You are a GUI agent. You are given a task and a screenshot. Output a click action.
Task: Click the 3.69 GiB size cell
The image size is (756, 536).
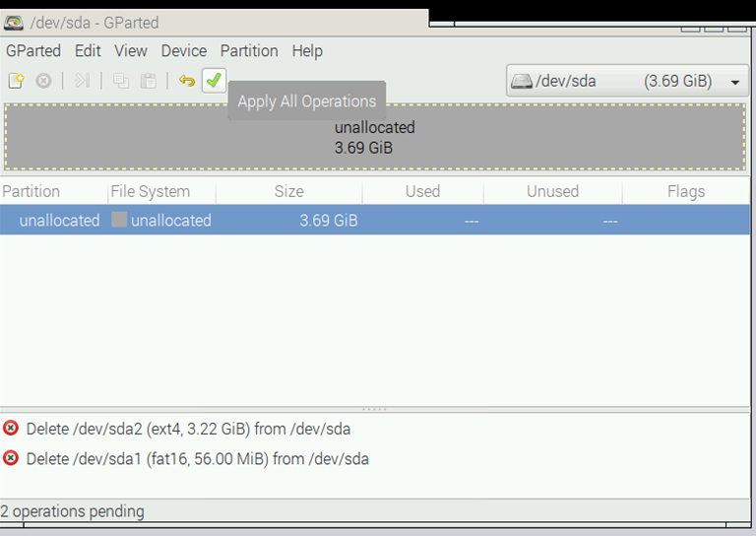(329, 221)
